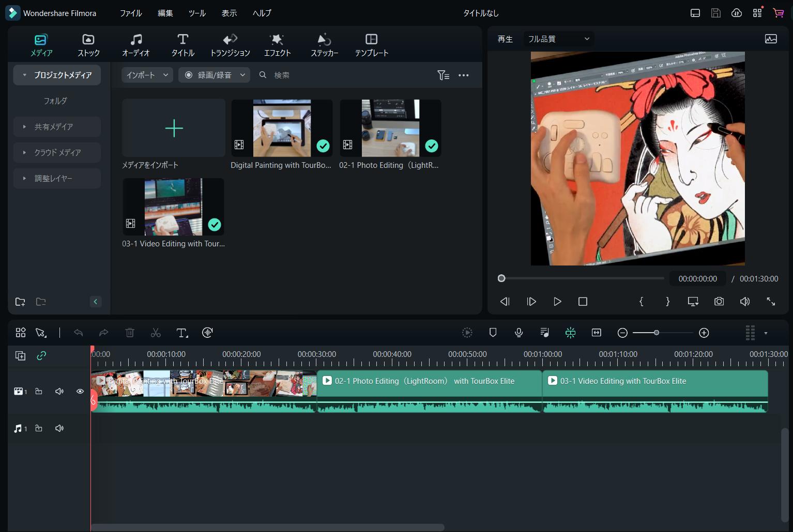Add a marker on the timeline
Image resolution: width=793 pixels, height=532 pixels.
click(x=493, y=333)
